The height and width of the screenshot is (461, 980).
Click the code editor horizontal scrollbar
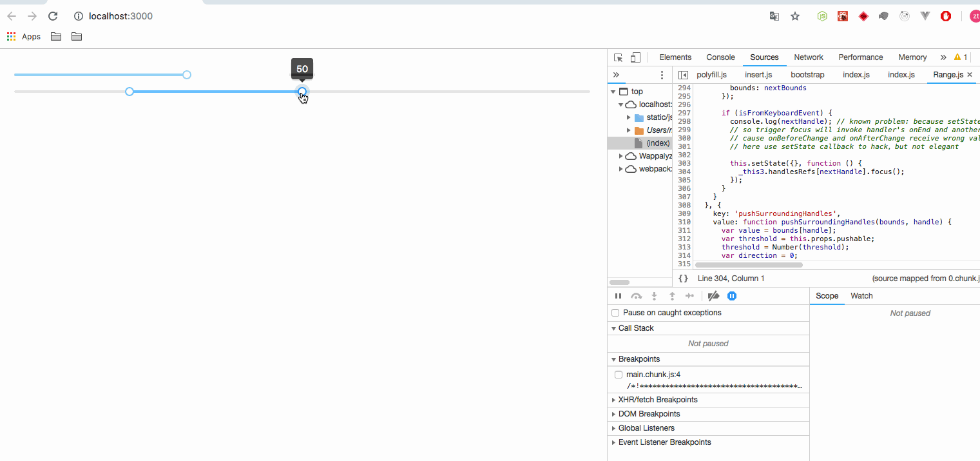(749, 264)
